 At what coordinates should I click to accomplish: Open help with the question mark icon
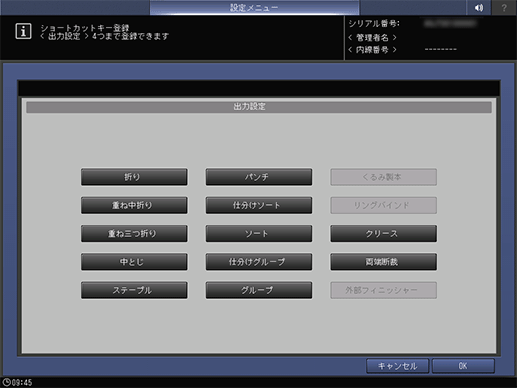[x=504, y=7]
